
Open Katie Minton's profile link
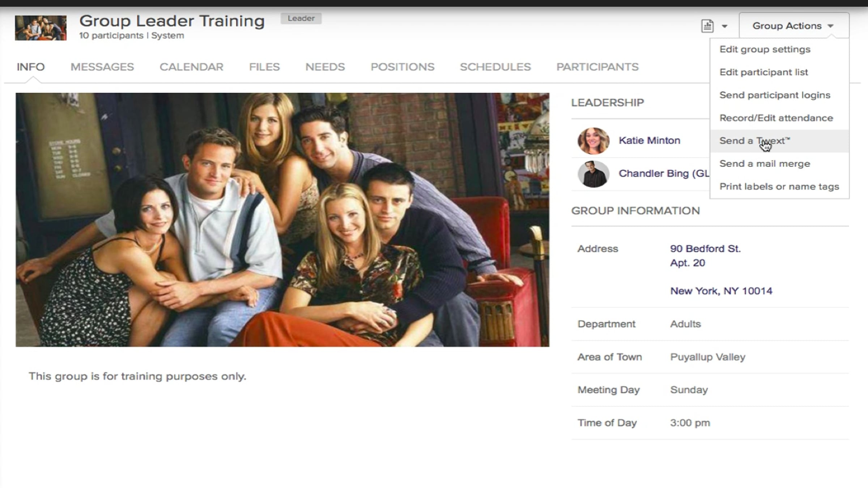(x=649, y=140)
